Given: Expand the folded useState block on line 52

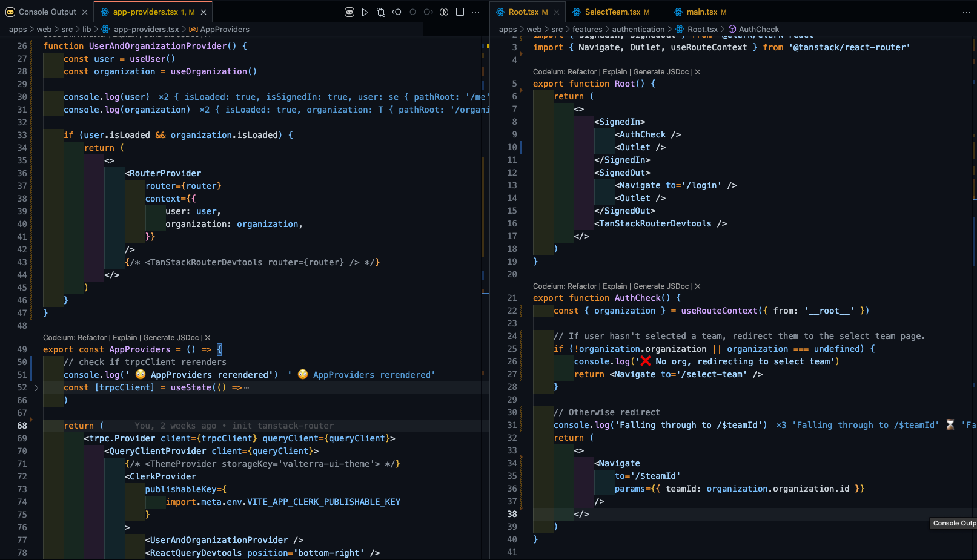Looking at the screenshot, I should pyautogui.click(x=36, y=387).
